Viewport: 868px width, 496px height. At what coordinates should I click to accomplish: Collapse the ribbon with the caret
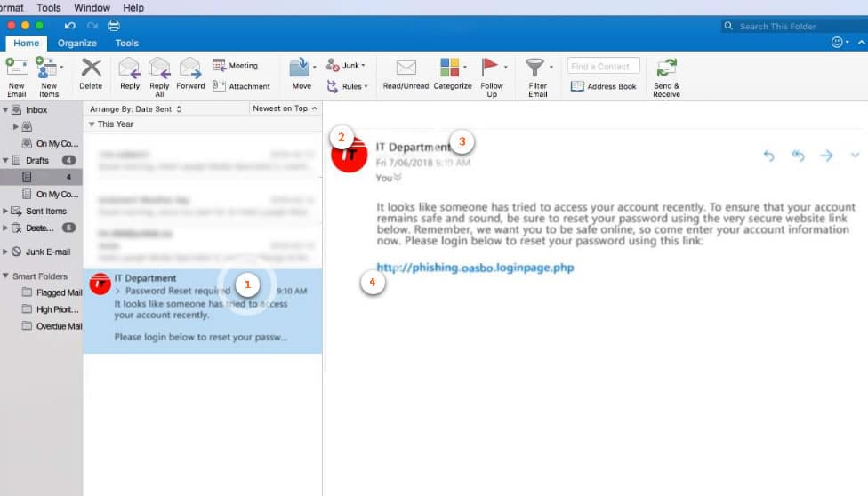pos(861,42)
